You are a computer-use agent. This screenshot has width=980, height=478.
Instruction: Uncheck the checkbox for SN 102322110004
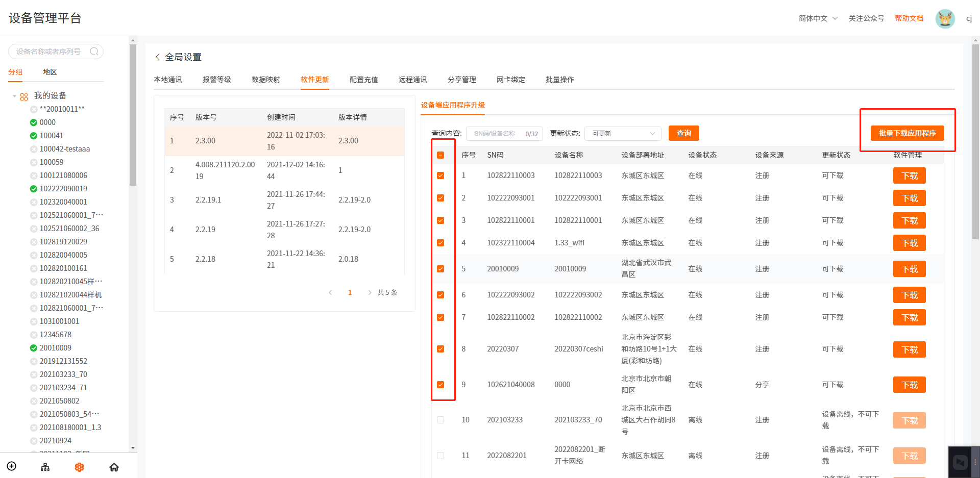tap(440, 243)
